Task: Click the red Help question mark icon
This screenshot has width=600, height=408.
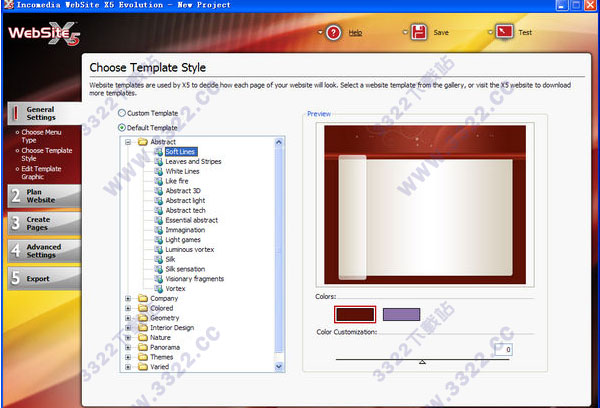Action: [x=333, y=32]
